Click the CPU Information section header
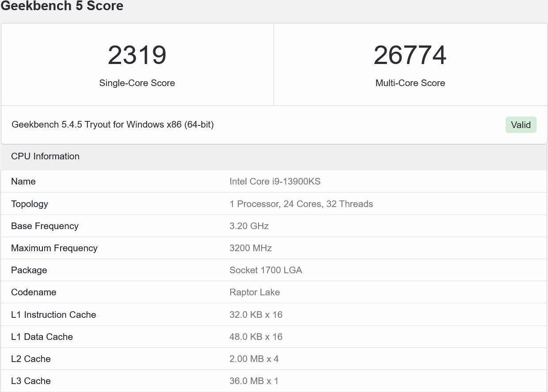548x392 pixels. point(45,156)
